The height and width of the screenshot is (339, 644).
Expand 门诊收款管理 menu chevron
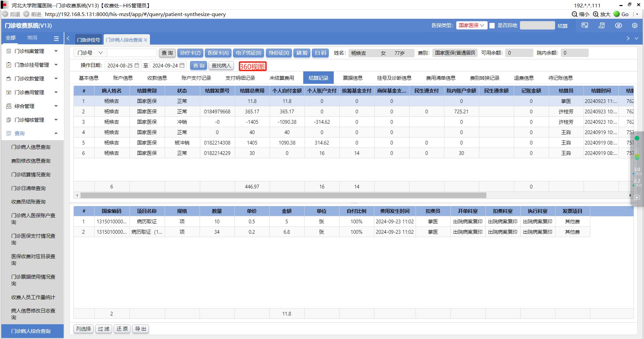(x=56, y=78)
